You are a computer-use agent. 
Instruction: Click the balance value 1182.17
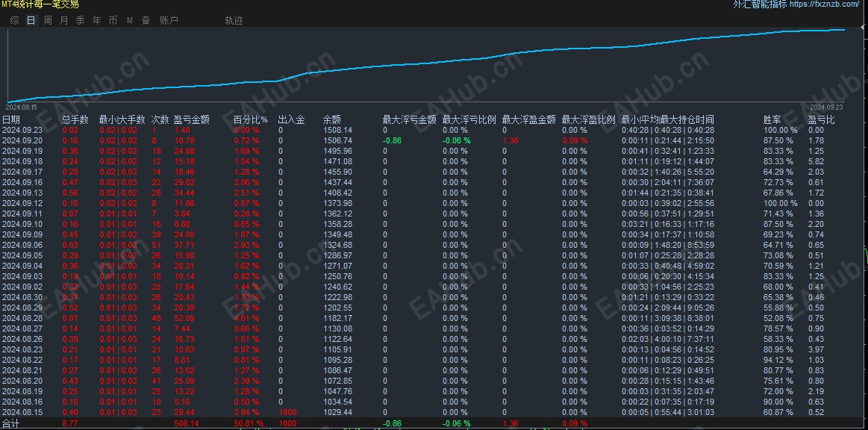(337, 318)
